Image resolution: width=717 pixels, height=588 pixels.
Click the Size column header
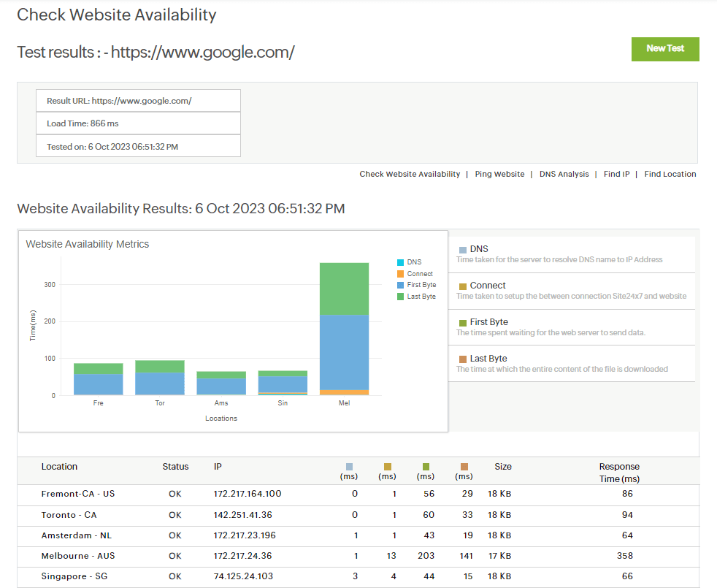coord(503,467)
